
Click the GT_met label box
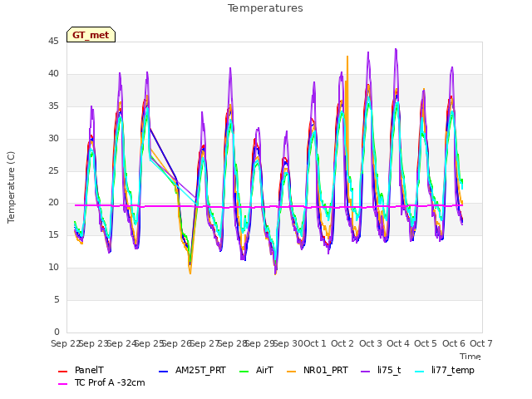tap(91, 35)
